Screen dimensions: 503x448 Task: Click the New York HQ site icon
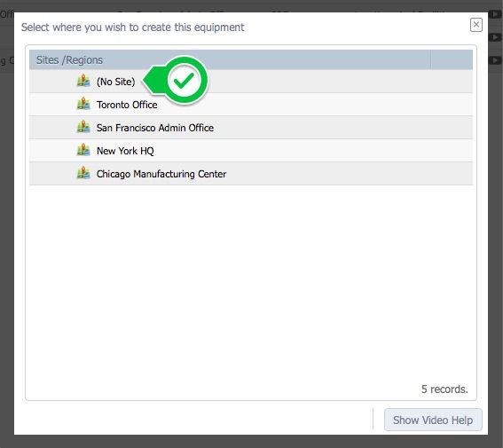pos(83,150)
